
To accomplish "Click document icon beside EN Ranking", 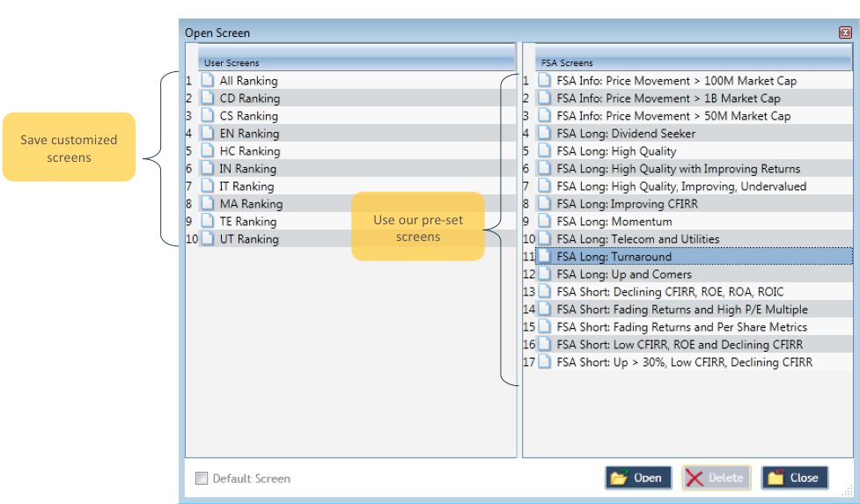I will coord(208,133).
